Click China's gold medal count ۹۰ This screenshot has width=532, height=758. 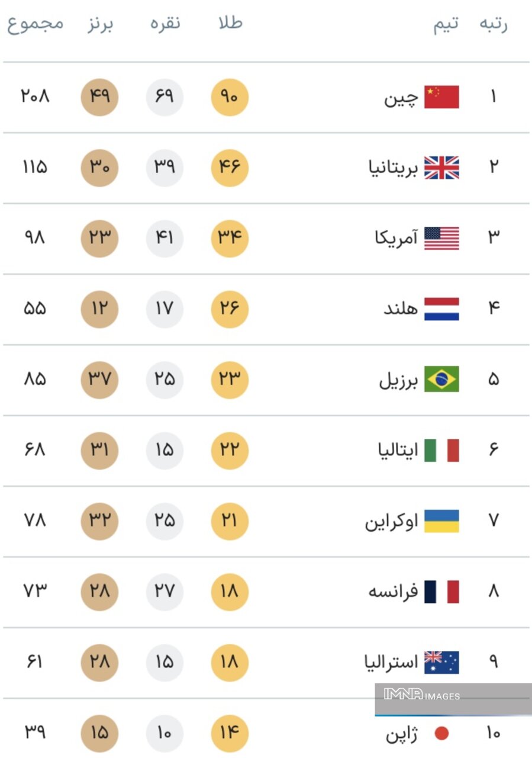[x=230, y=97]
